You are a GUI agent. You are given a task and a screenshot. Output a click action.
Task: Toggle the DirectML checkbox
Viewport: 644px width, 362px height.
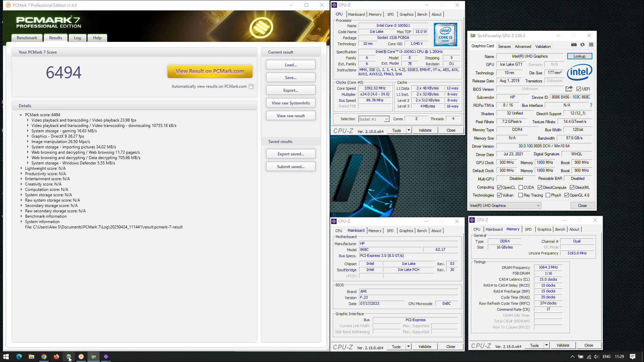(572, 188)
